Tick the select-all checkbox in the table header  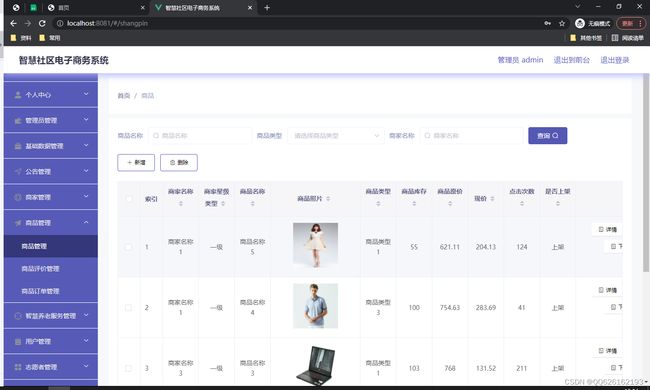point(129,199)
